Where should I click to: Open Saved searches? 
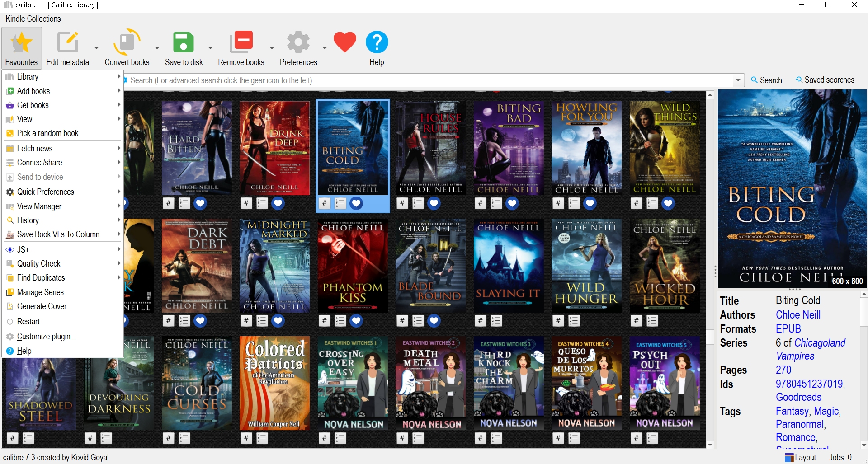click(x=825, y=80)
